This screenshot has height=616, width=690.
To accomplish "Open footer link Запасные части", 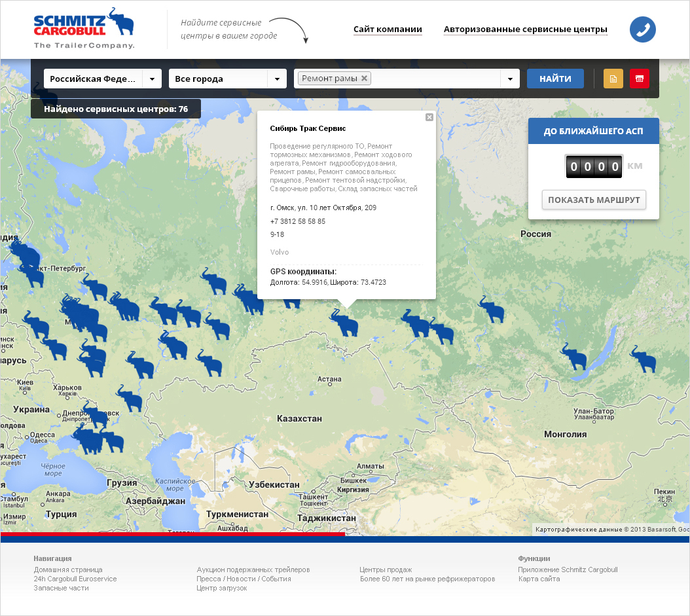I will point(61,589).
